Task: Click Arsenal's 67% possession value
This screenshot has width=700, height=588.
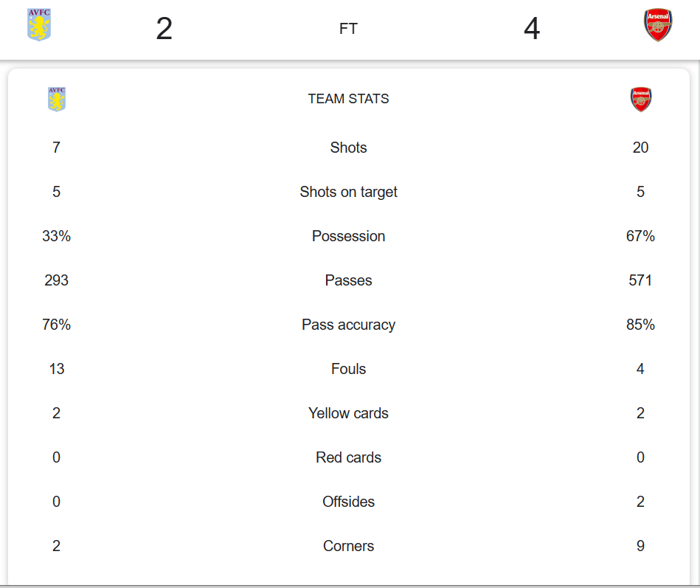Action: [x=640, y=236]
